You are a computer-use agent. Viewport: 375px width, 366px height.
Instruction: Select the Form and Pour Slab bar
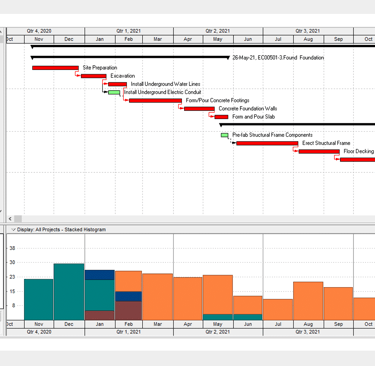(x=221, y=117)
